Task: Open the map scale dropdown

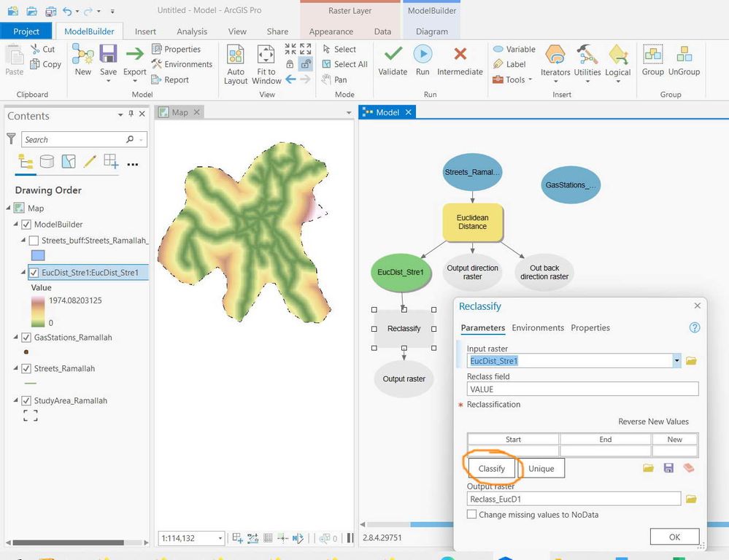Action: (x=220, y=538)
